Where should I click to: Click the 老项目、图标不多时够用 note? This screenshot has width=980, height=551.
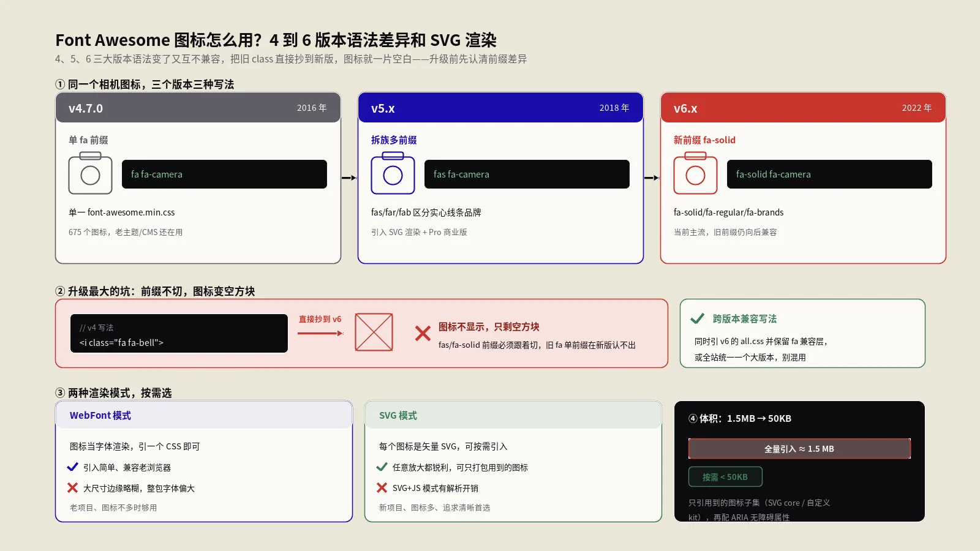click(x=113, y=508)
